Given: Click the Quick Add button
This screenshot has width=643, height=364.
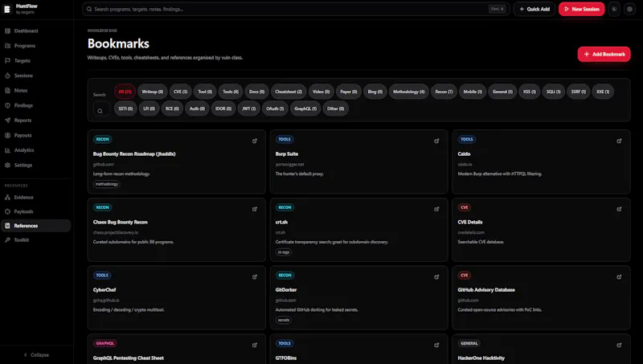Looking at the screenshot, I should click(534, 9).
